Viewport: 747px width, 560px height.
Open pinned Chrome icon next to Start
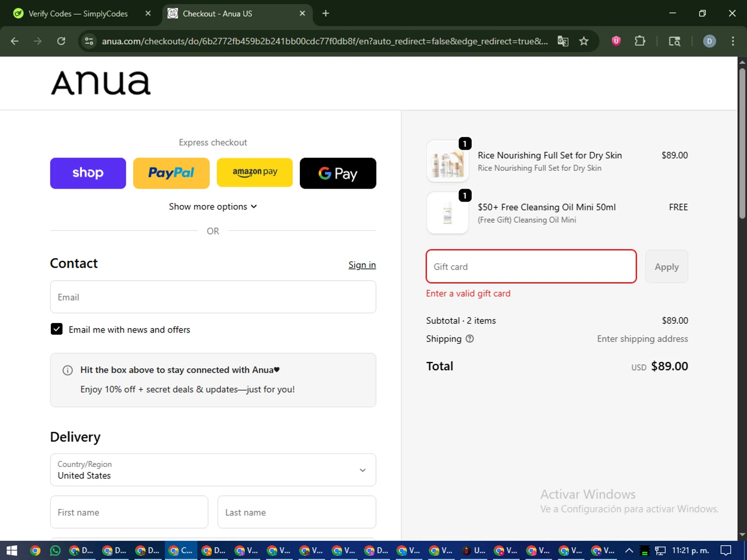click(x=35, y=551)
